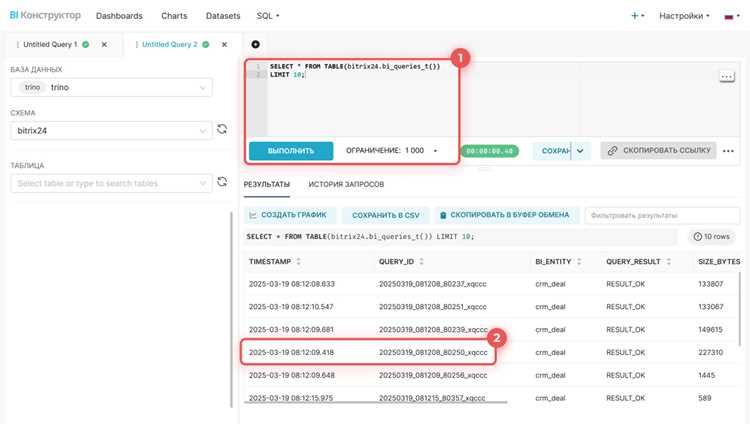Click the results horizontal scrollbar
Viewport: 750px width, 424px height.
375,402
